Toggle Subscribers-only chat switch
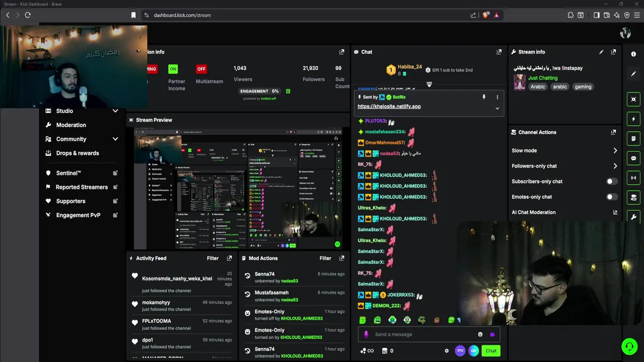This screenshot has height=362, width=644. pyautogui.click(x=611, y=182)
